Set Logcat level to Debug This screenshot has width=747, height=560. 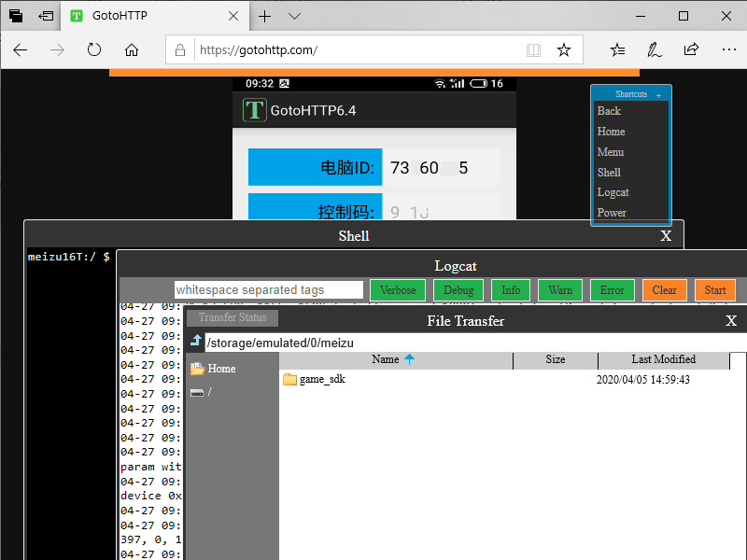(x=458, y=290)
